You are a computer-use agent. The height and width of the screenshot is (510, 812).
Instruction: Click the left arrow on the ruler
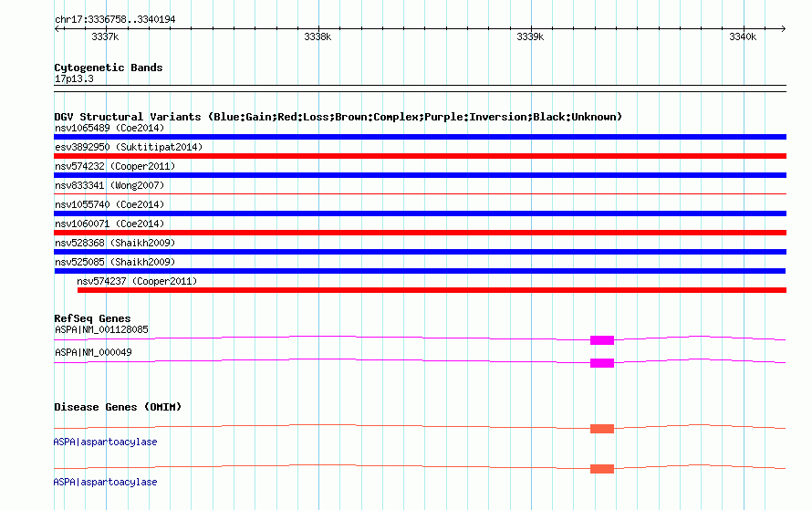point(57,29)
